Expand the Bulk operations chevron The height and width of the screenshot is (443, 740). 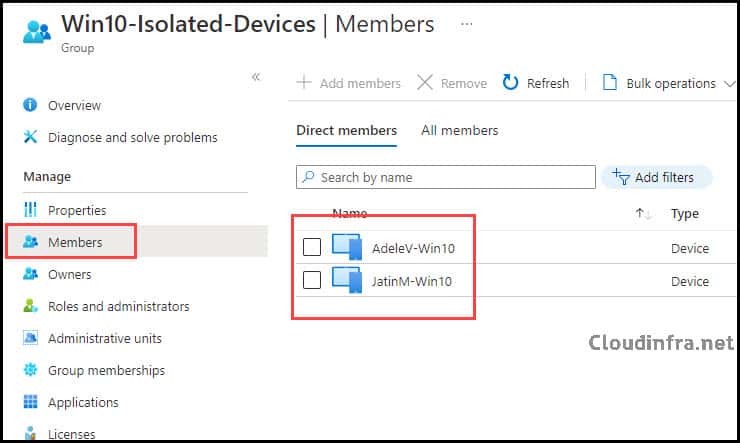730,84
